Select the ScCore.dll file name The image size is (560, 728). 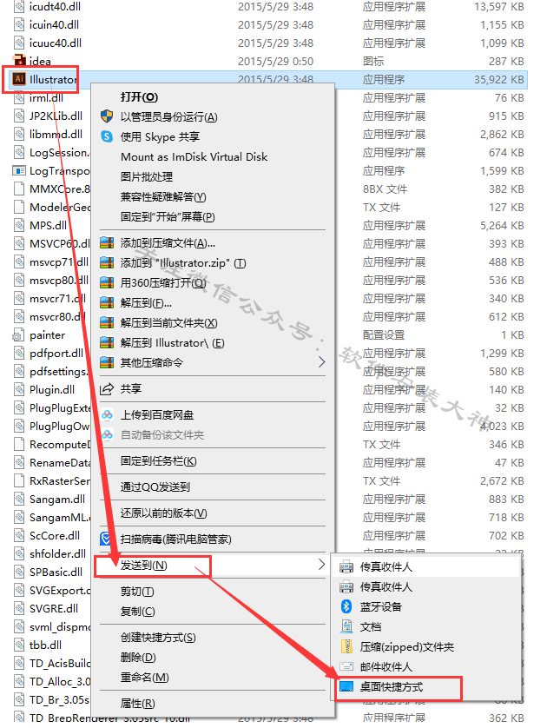(55, 535)
